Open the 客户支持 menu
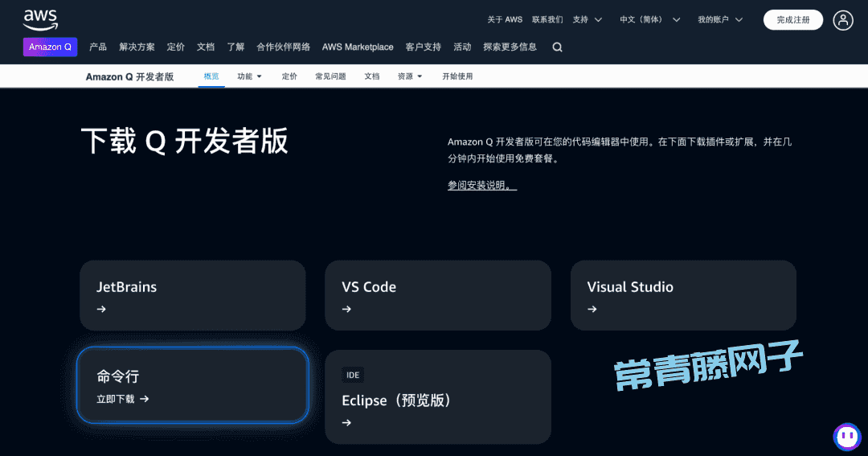868x456 pixels. pos(423,47)
